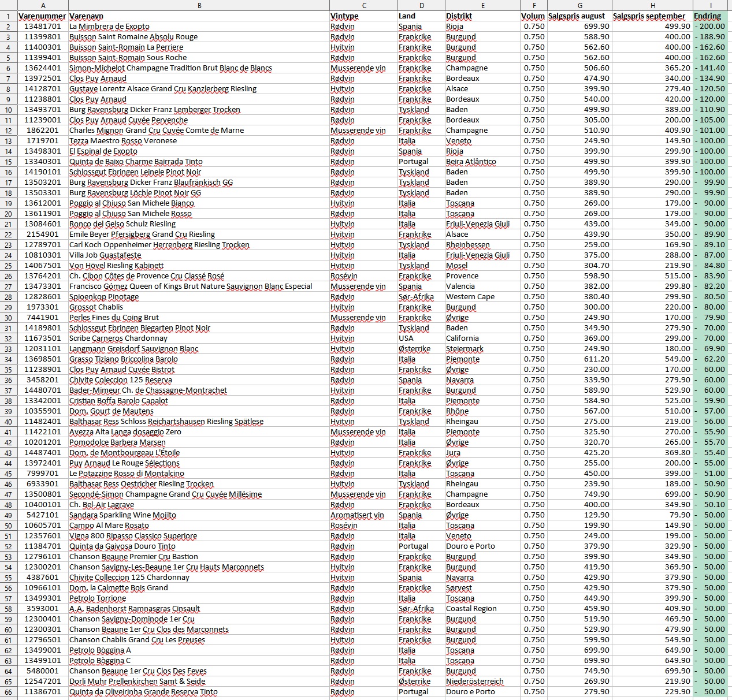
Task: Click the column E header
Action: [x=482, y=5]
